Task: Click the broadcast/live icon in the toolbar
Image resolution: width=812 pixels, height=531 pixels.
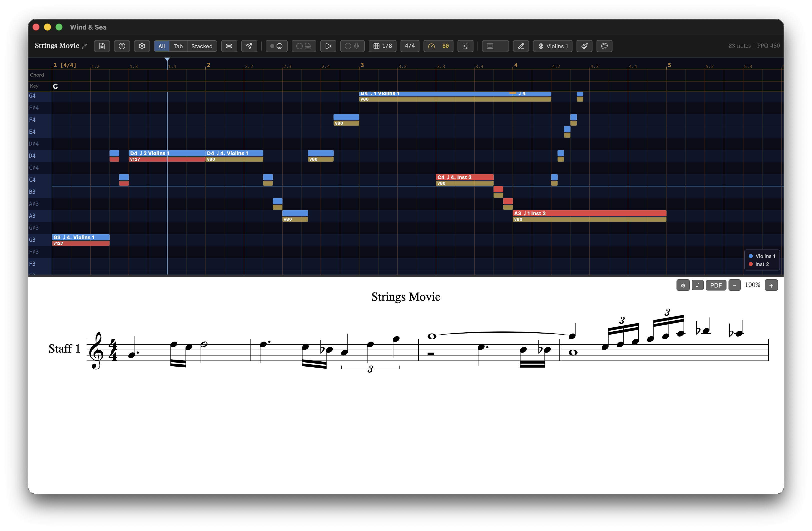Action: pyautogui.click(x=229, y=46)
